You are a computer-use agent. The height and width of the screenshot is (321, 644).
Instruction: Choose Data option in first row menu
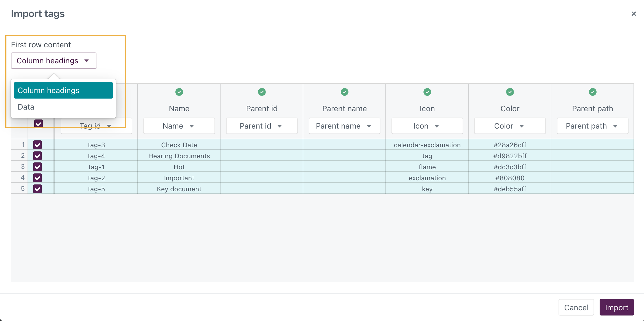pyautogui.click(x=26, y=107)
